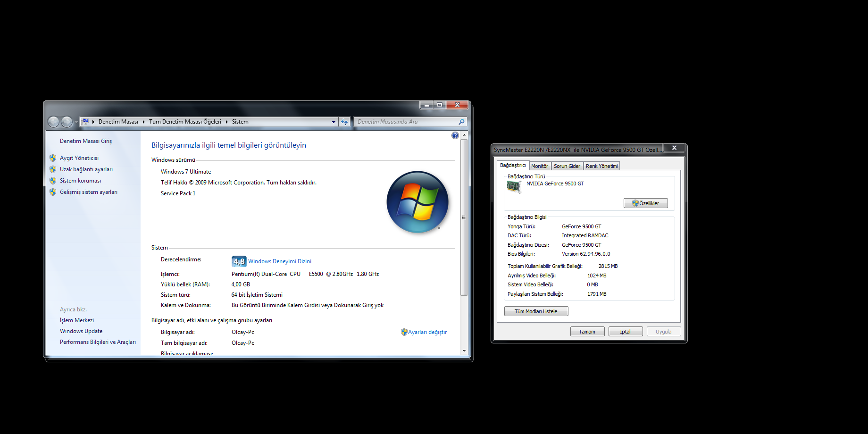The image size is (868, 434).
Task: Close the SyncMaster display properties dialog
Action: pyautogui.click(x=675, y=148)
